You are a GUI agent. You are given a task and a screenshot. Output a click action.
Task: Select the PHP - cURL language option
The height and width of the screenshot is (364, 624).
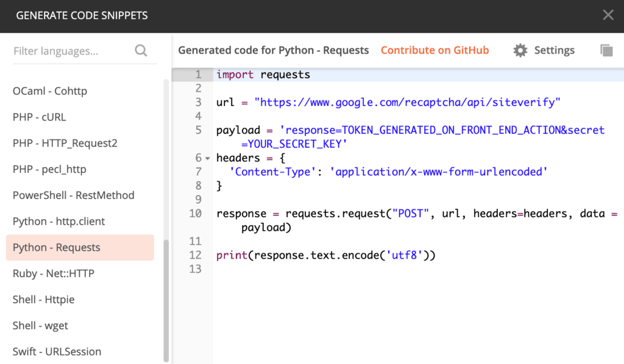coord(40,117)
